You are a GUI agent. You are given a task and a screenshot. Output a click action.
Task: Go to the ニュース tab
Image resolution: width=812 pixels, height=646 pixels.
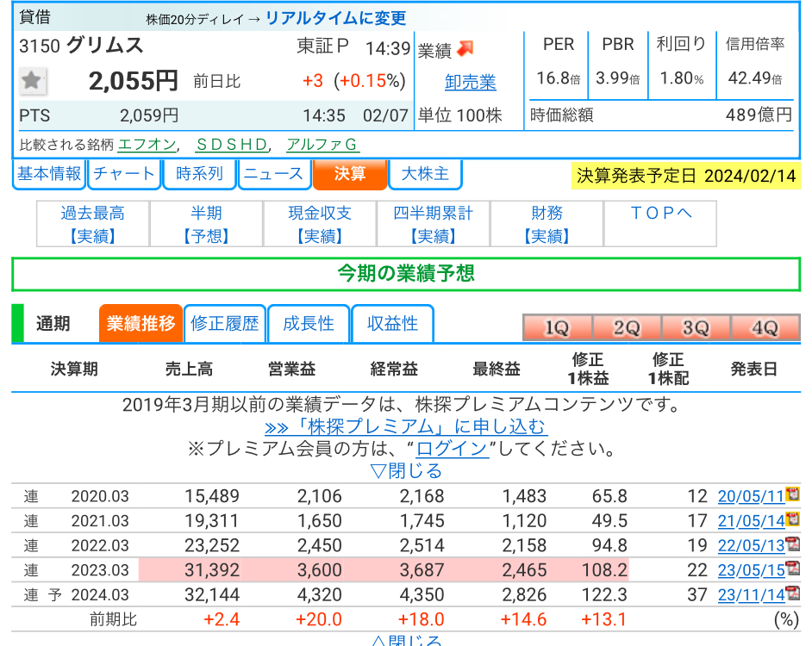tap(274, 174)
